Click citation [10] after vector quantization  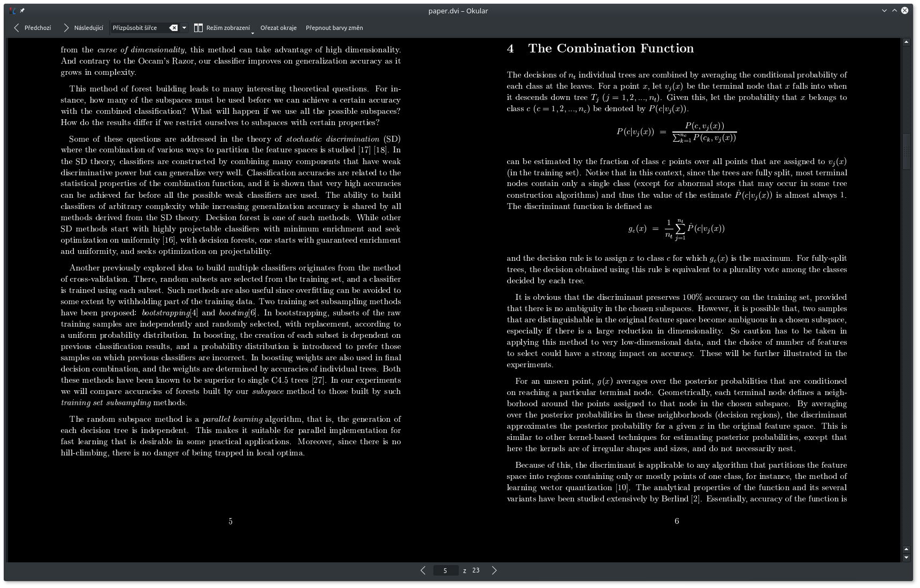622,488
